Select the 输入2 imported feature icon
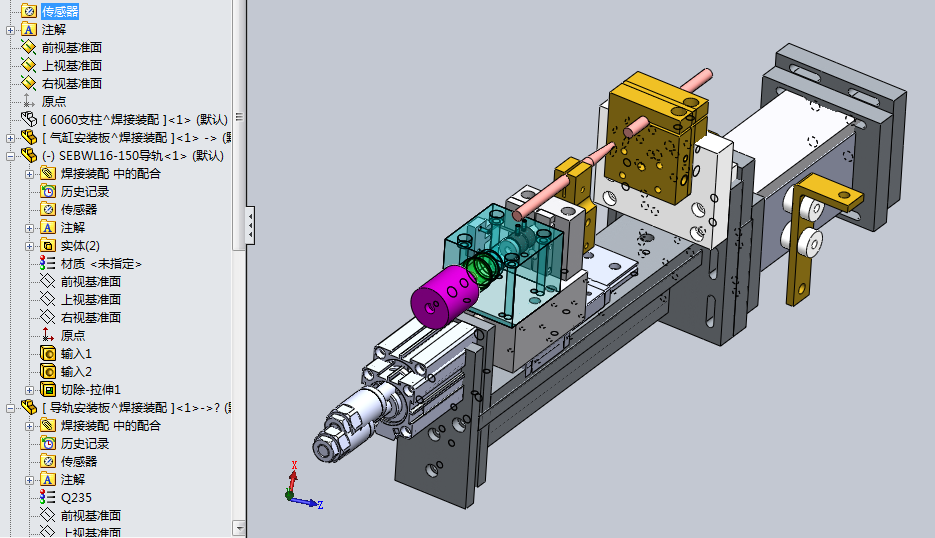 48,372
